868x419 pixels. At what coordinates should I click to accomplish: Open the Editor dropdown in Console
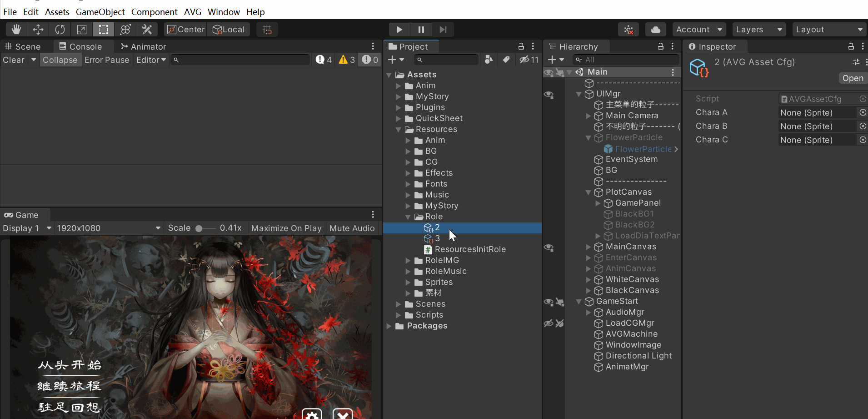tap(151, 60)
